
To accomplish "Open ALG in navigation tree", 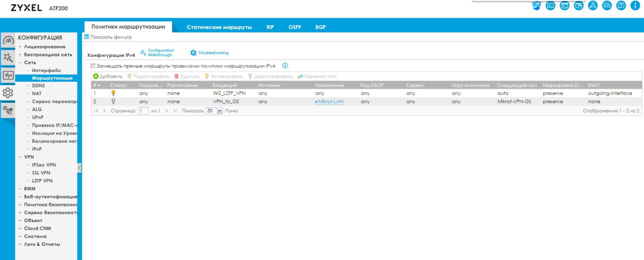I will pyautogui.click(x=37, y=109).
